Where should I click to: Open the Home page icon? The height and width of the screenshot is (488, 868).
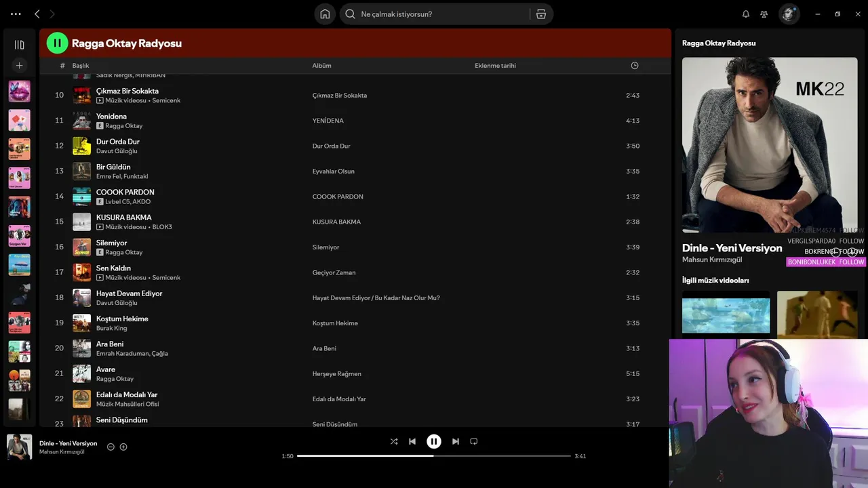pos(325,14)
